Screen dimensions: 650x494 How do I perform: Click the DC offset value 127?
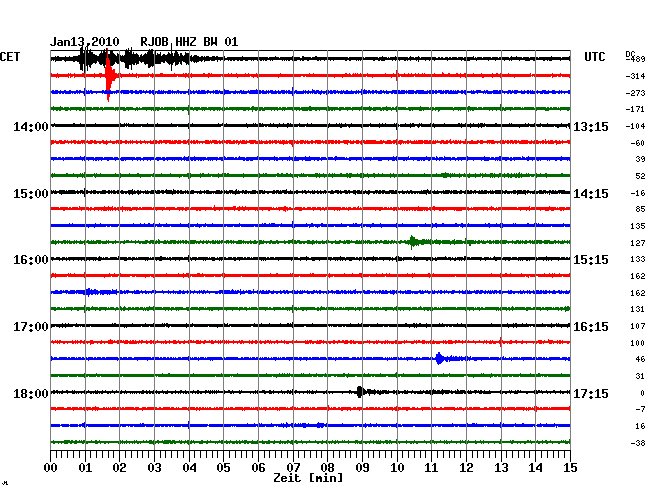coord(638,243)
